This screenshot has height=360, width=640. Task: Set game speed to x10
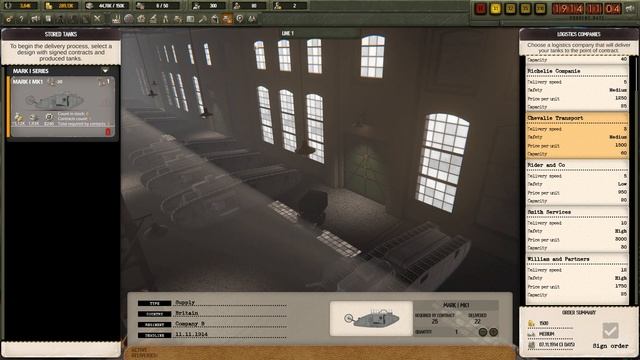tap(540, 9)
